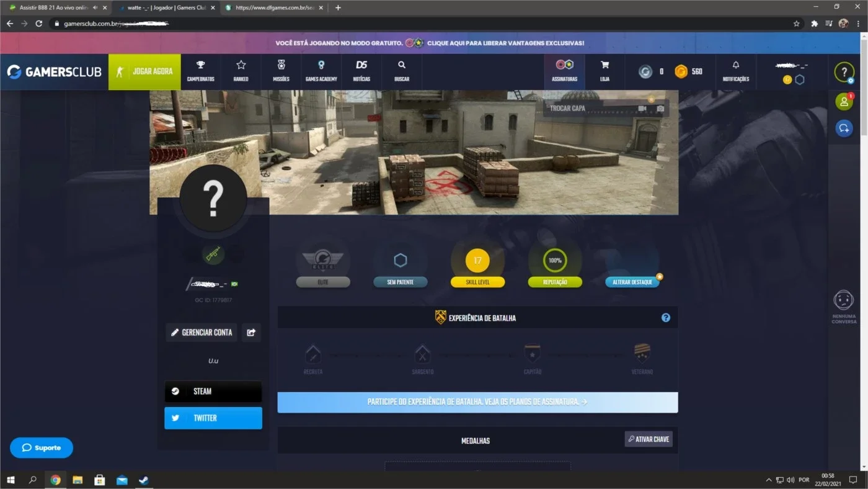Click the page vertical scrollbar
This screenshot has width=868, height=489.
[x=864, y=251]
